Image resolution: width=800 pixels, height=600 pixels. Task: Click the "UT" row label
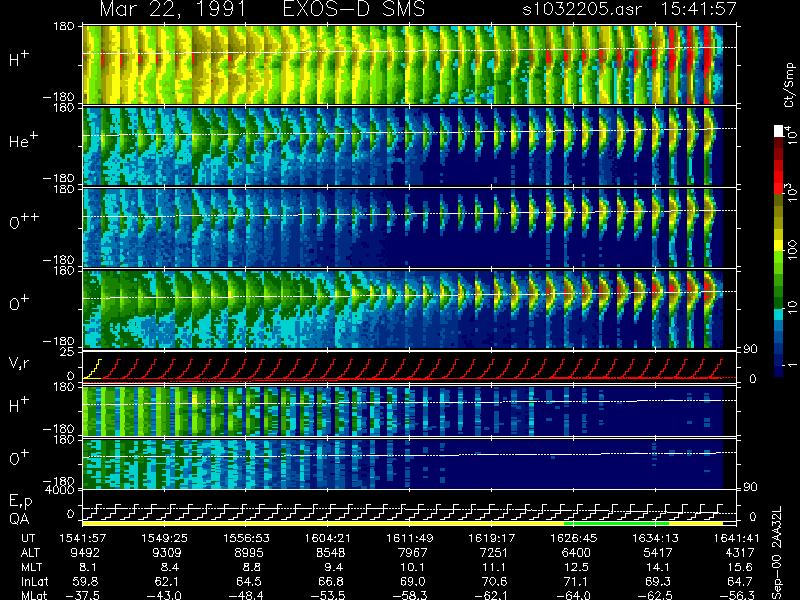click(x=28, y=538)
